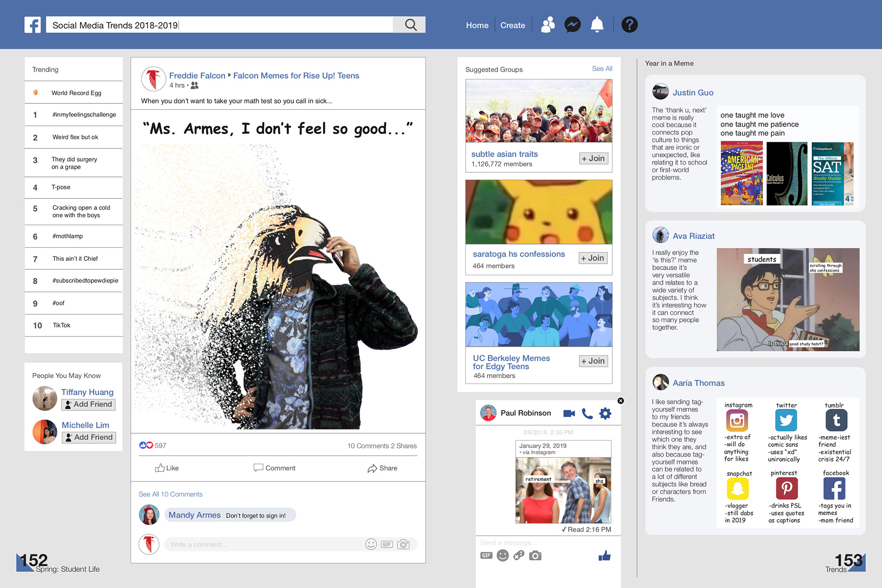Open See All 10 Comments link
The width and height of the screenshot is (882, 588).
pyautogui.click(x=170, y=494)
